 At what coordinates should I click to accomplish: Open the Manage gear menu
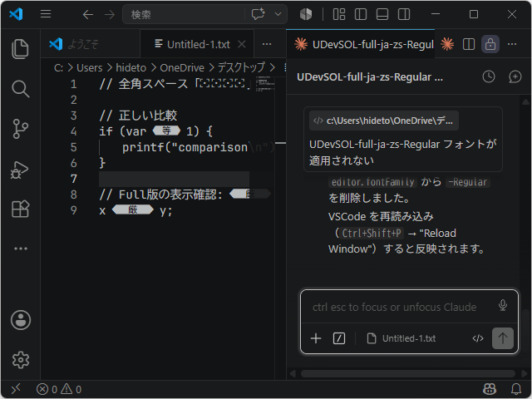point(21,360)
